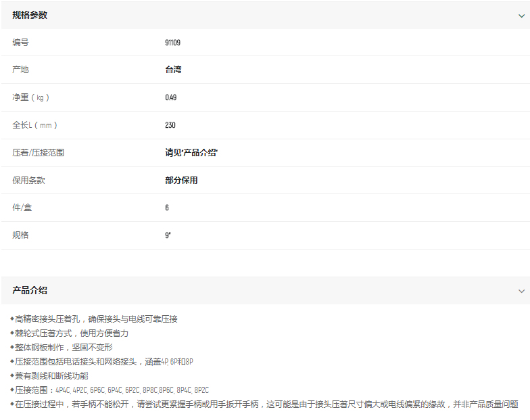The height and width of the screenshot is (420, 530).
Task: Collapse the 产品介绍 section chevron
Action: (521, 291)
